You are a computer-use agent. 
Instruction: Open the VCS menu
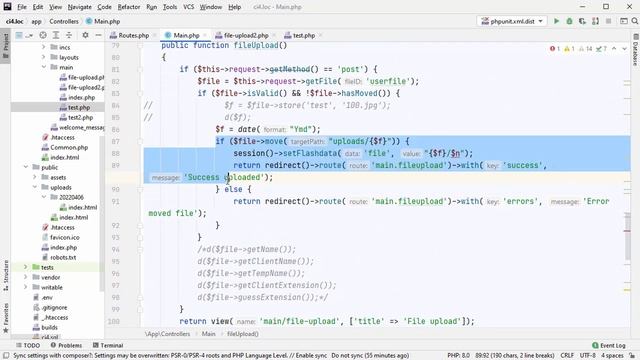click(188, 7)
